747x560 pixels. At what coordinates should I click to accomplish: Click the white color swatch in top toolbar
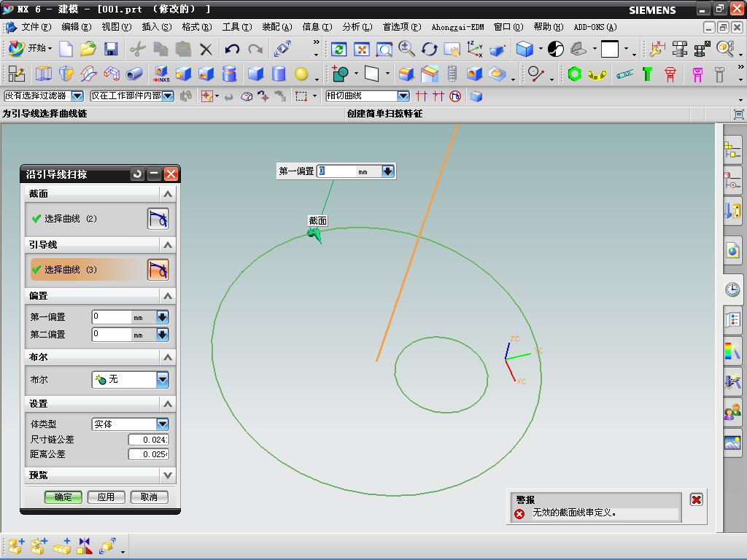(x=610, y=49)
